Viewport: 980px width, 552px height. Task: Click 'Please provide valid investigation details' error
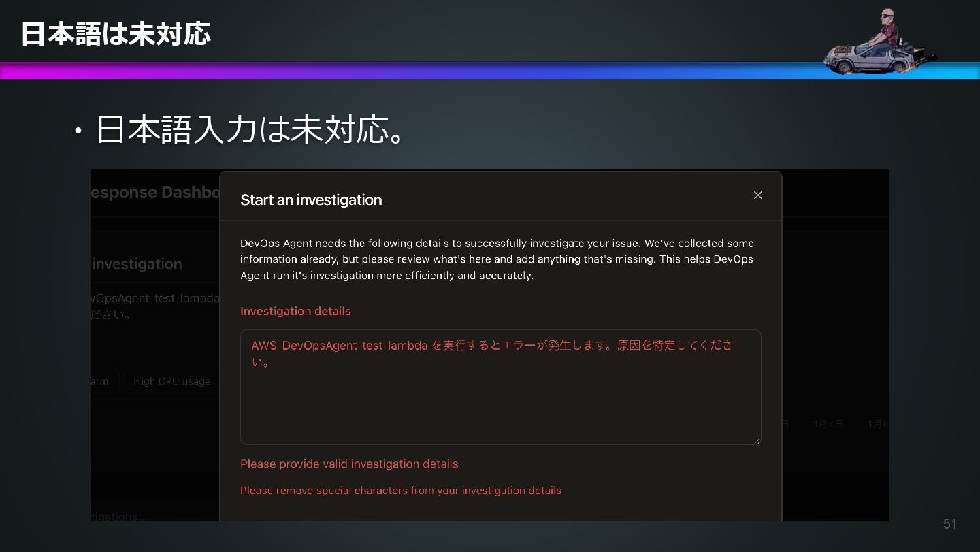pyautogui.click(x=349, y=464)
